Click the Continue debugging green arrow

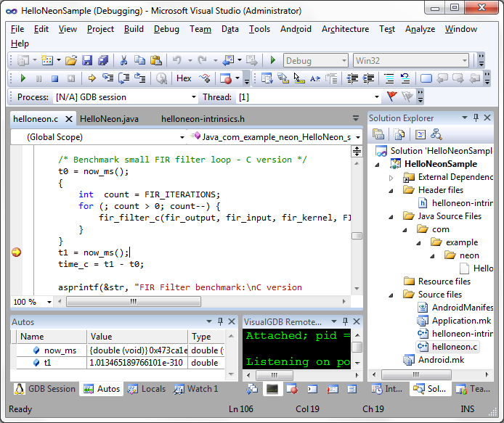pos(23,78)
